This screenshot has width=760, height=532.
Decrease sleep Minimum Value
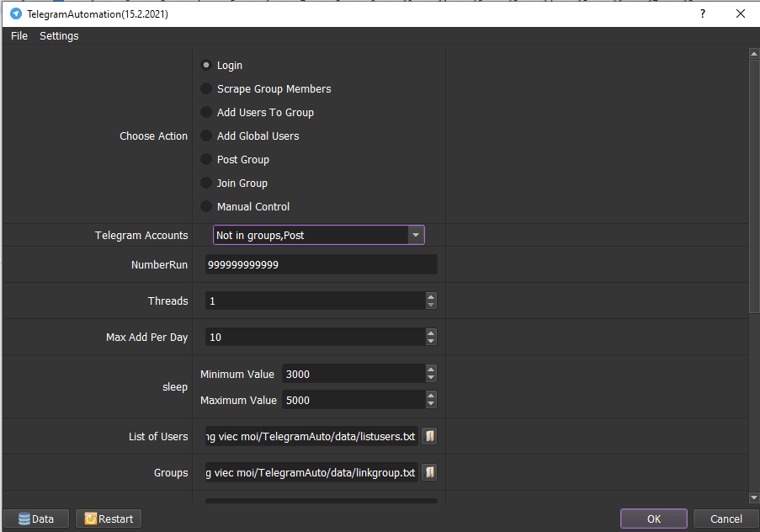pos(430,378)
